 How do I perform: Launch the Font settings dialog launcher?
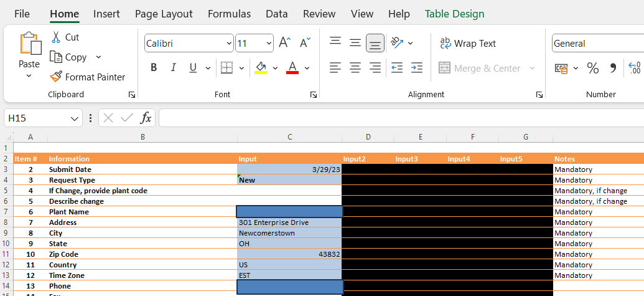coord(314,95)
